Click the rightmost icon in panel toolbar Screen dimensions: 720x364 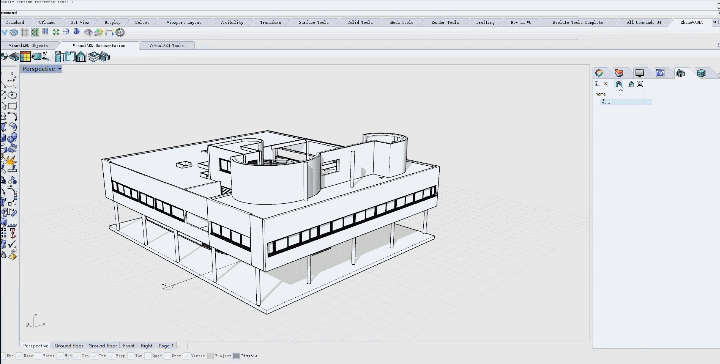pyautogui.click(x=640, y=84)
